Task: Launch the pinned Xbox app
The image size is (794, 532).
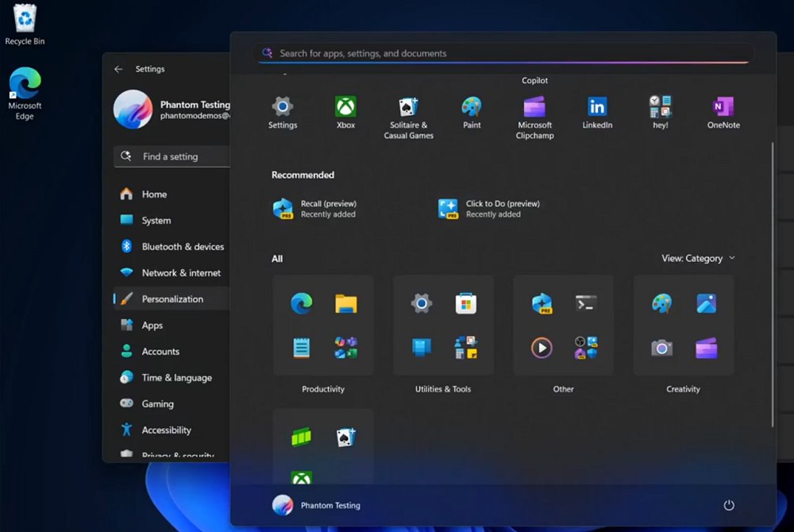Action: [345, 113]
